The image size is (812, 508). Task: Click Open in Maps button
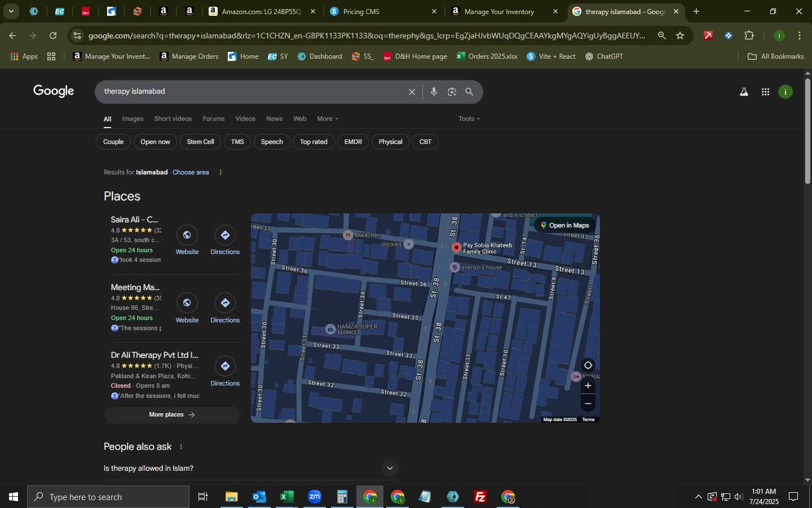coord(564,225)
